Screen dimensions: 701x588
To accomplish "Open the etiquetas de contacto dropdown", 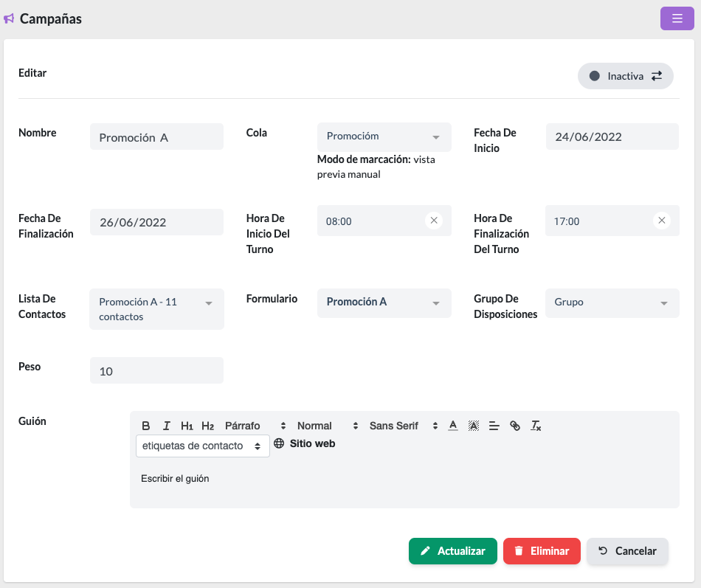I will click(202, 446).
